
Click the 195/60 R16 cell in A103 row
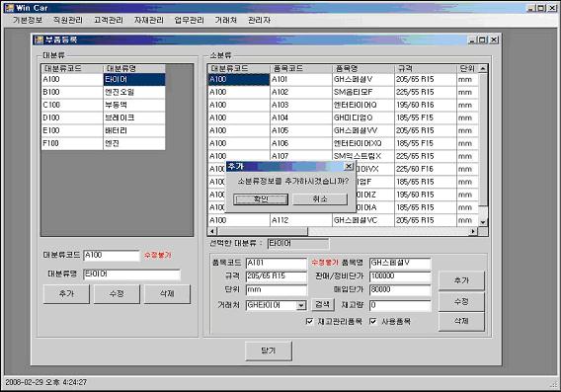click(x=426, y=105)
